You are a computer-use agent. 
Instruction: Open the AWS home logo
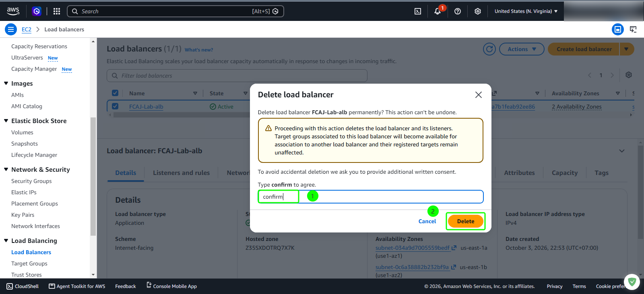click(x=13, y=11)
